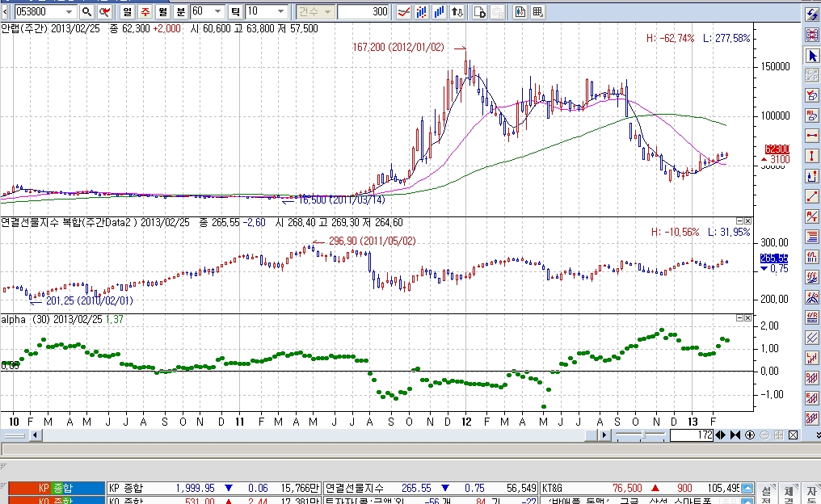Select the KP 종합 ticker tab
821x504 pixels.
[57, 488]
